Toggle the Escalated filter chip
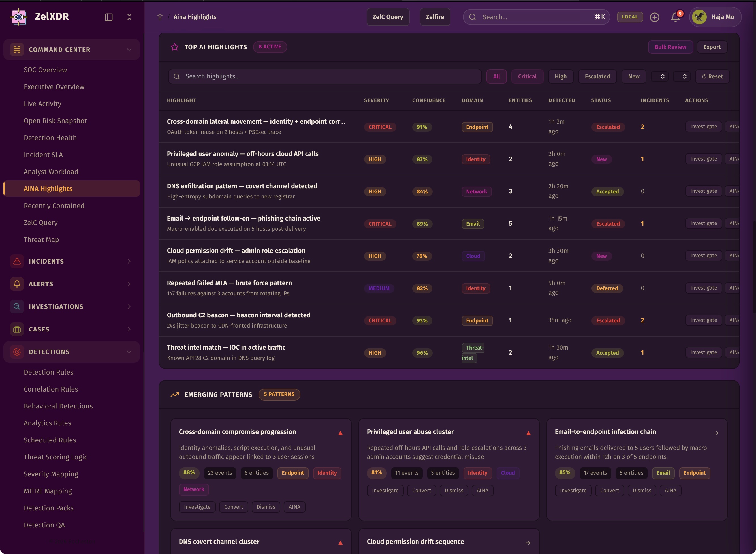This screenshot has height=554, width=756. click(x=597, y=76)
